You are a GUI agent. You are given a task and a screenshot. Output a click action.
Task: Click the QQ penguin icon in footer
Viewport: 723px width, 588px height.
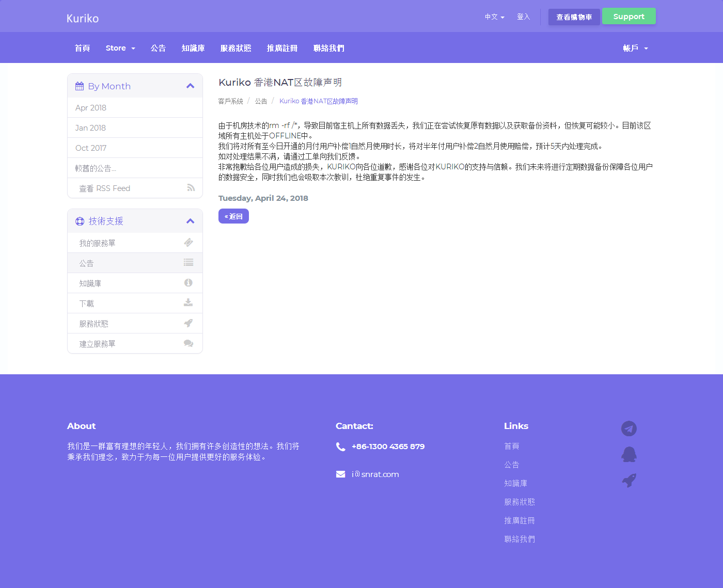(628, 454)
